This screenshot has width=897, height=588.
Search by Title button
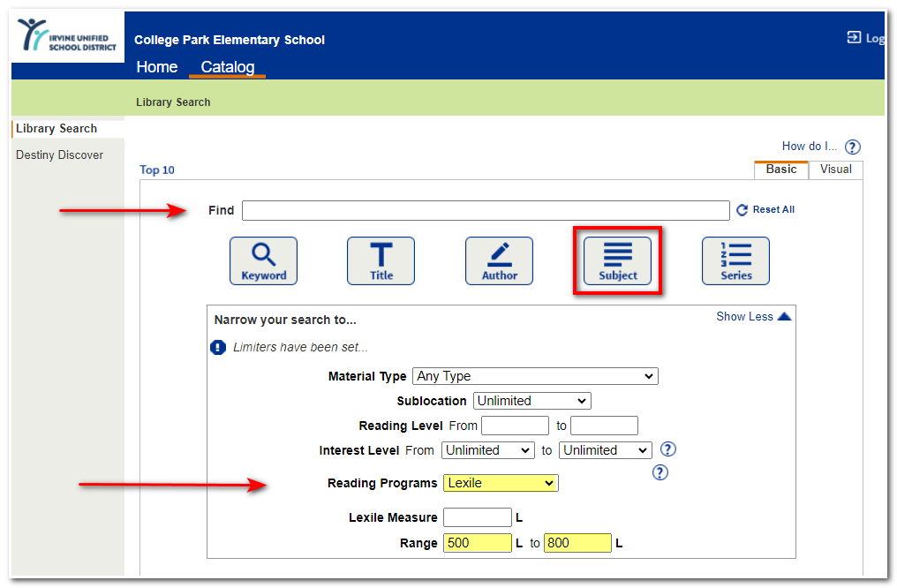pyautogui.click(x=381, y=260)
